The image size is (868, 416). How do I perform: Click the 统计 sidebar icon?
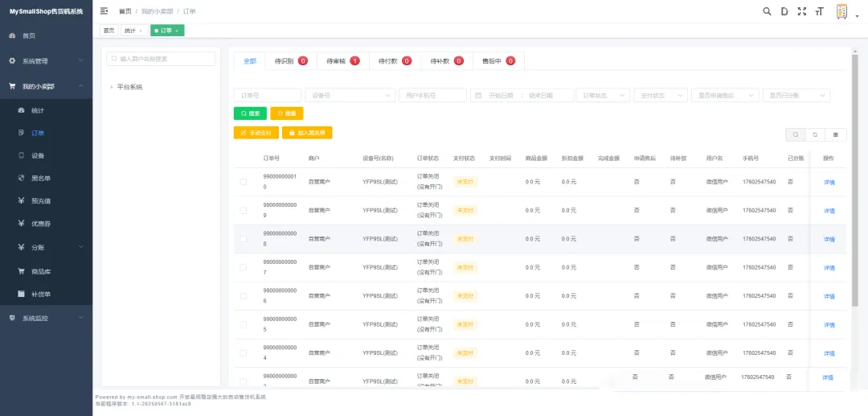tap(22, 110)
